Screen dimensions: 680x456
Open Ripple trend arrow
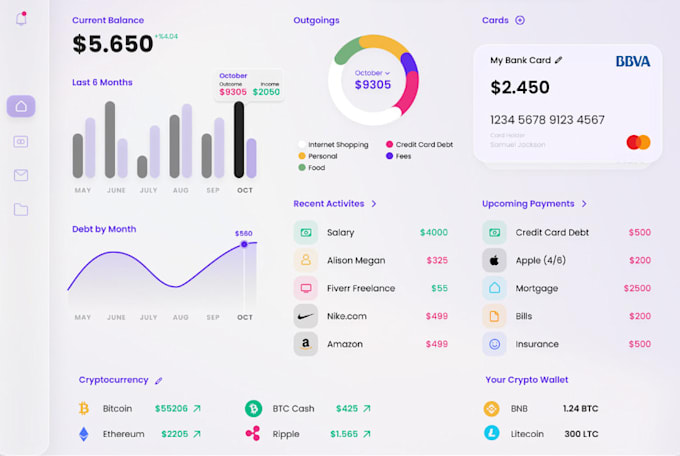(367, 434)
